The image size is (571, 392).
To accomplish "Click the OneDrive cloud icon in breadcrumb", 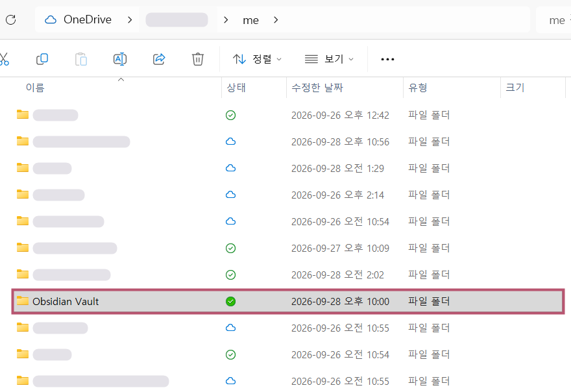I will click(51, 19).
